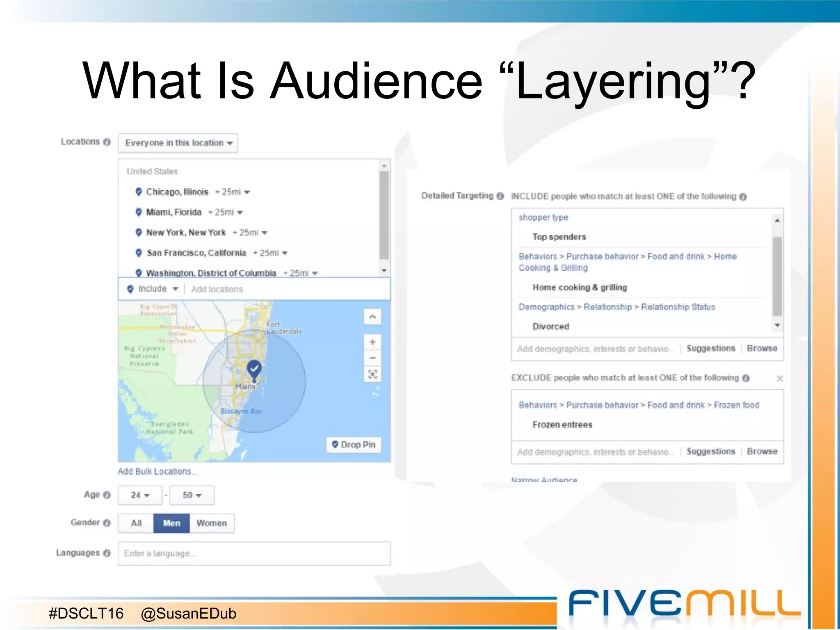
Task: Click the Fort Lauderdale map label
Action: [x=284, y=328]
